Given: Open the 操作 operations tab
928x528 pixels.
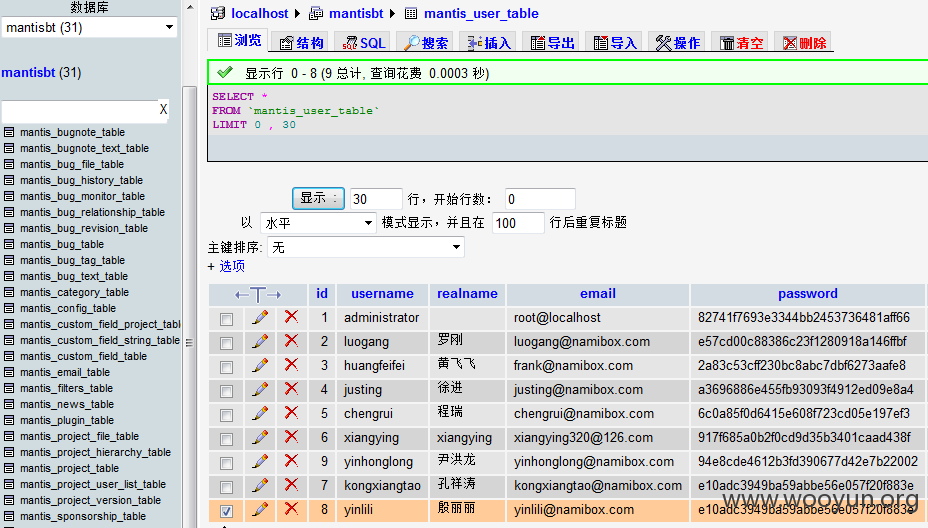Looking at the screenshot, I should coord(678,43).
